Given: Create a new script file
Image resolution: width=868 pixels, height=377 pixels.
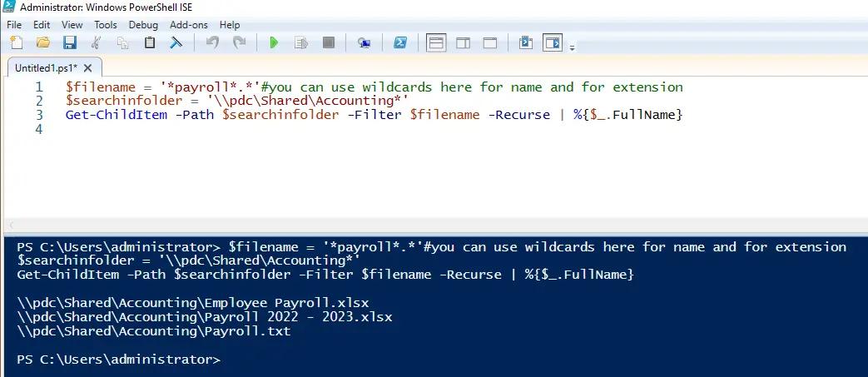Looking at the screenshot, I should point(17,42).
